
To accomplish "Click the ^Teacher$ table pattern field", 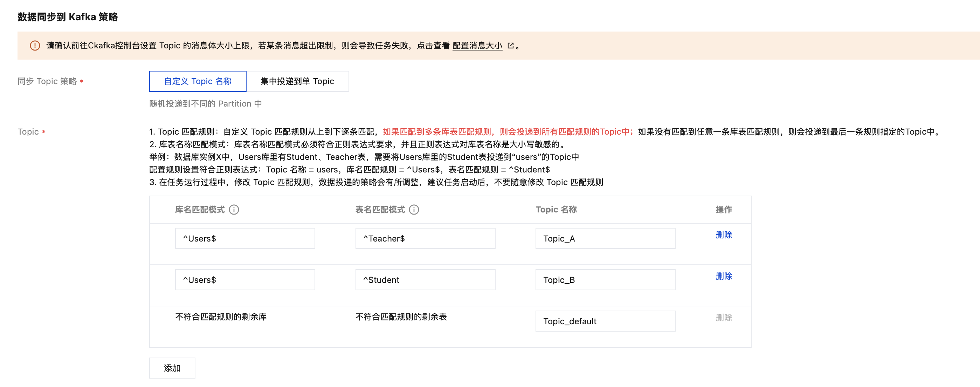I will click(425, 238).
